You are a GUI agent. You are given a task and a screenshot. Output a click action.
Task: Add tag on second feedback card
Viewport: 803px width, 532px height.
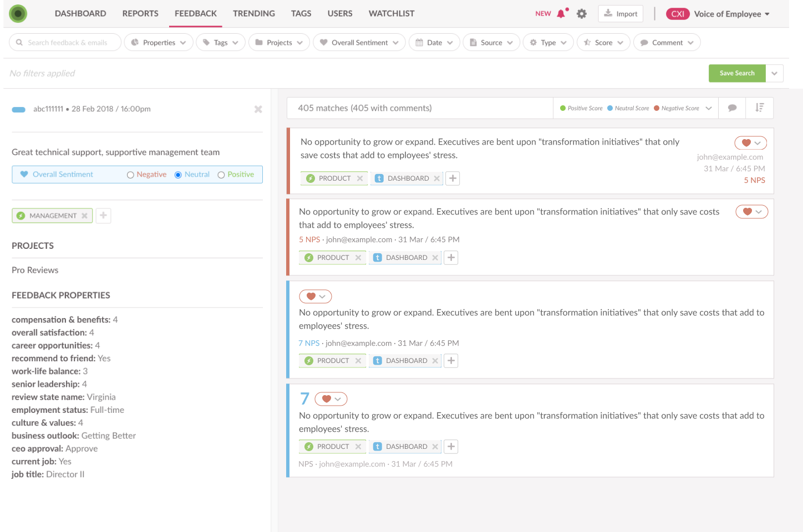[x=451, y=258]
